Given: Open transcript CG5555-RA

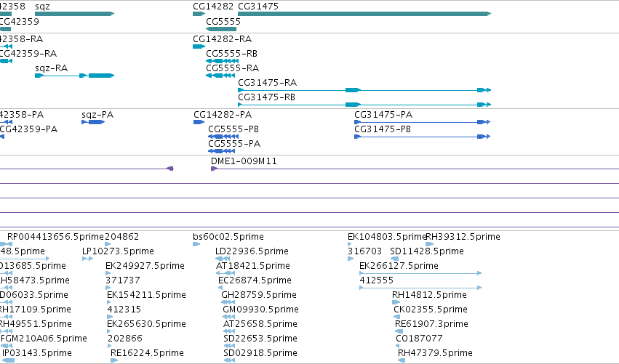Looking at the screenshot, I should pyautogui.click(x=233, y=68).
